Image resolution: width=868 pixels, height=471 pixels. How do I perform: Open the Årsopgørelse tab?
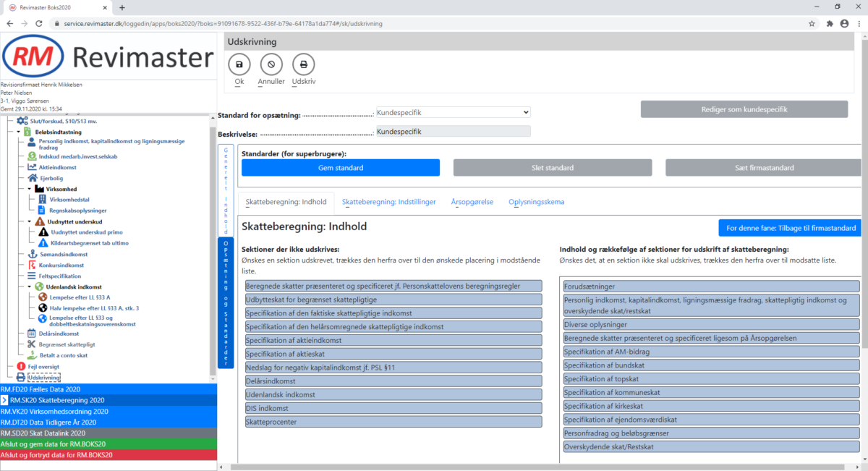(x=472, y=202)
